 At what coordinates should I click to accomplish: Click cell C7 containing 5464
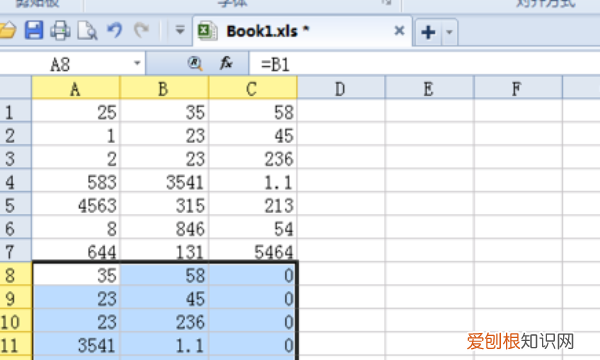tap(253, 251)
